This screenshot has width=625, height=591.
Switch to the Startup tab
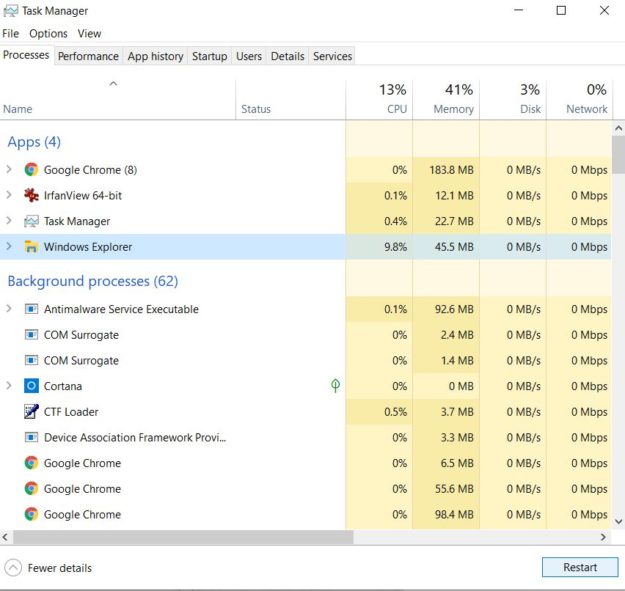(x=209, y=56)
